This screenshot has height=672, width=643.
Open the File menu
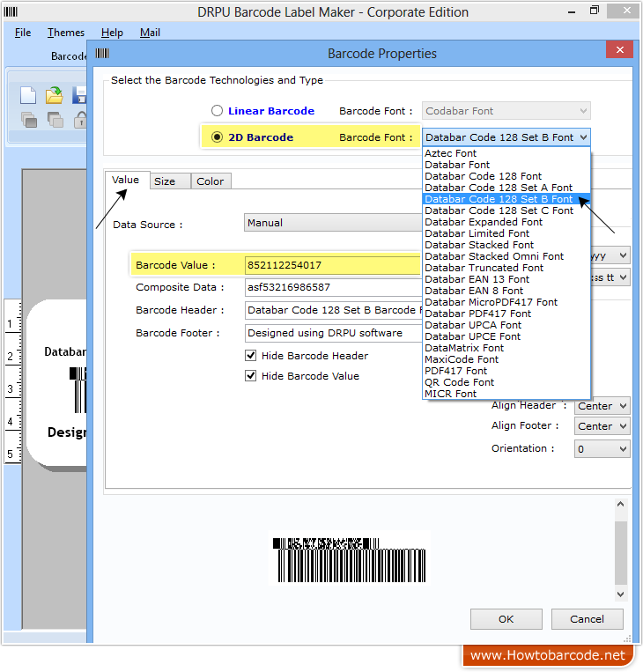point(23,33)
